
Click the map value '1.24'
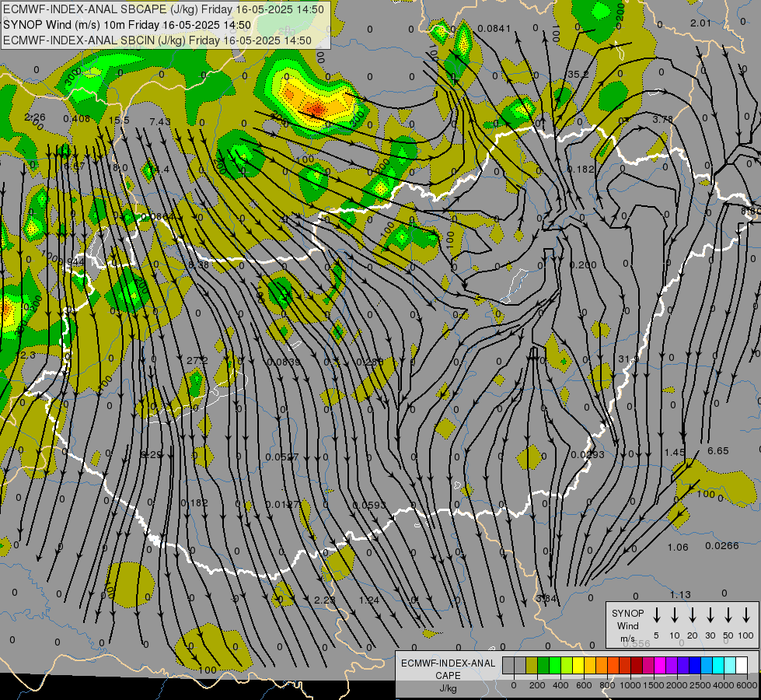pyautogui.click(x=369, y=600)
